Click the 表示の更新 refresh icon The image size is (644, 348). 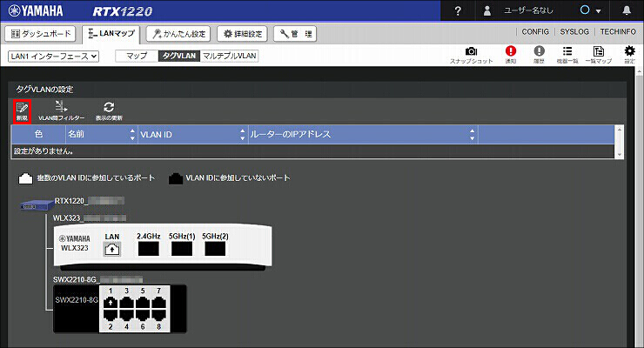(x=109, y=111)
